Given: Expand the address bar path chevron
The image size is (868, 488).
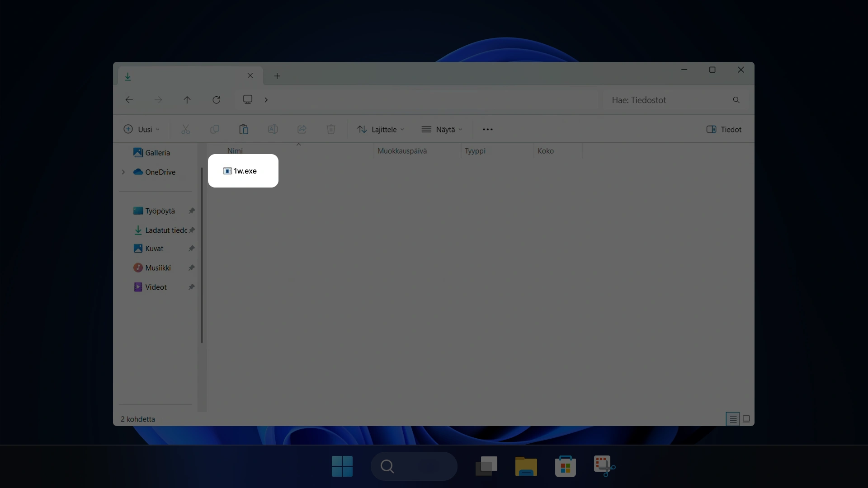Looking at the screenshot, I should pyautogui.click(x=266, y=100).
